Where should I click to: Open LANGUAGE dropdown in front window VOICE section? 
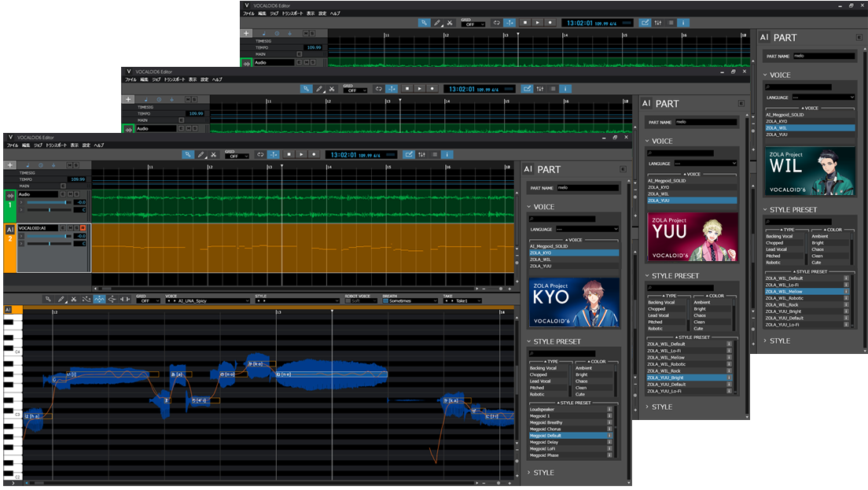[x=587, y=229]
